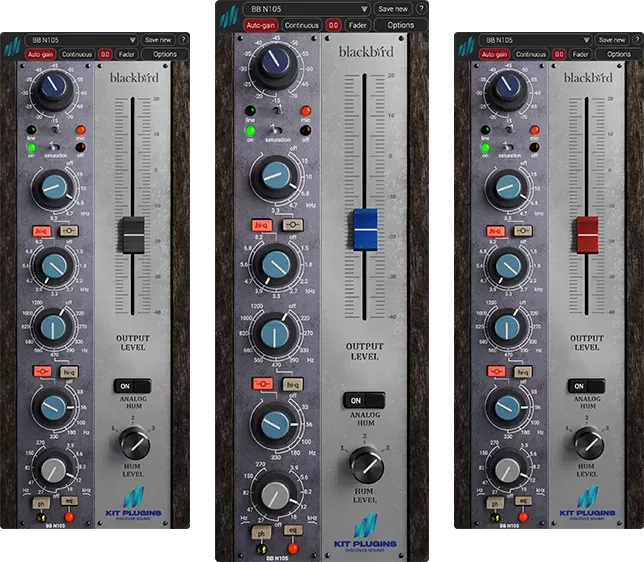Click the high-frequency kHz knob in the middle plugin
This screenshot has height=562, width=644.
pyautogui.click(x=276, y=177)
